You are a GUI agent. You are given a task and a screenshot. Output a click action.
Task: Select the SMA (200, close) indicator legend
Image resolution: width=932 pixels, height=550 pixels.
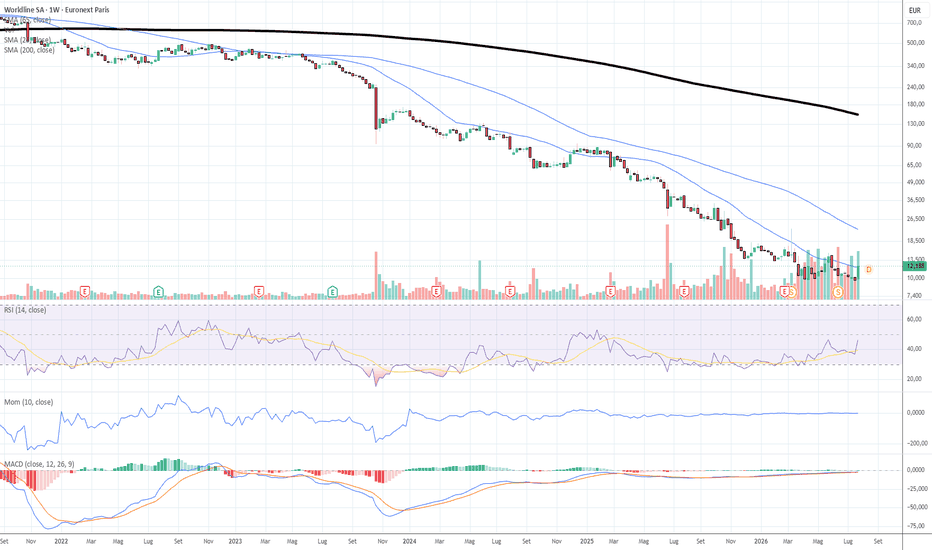[x=29, y=51]
